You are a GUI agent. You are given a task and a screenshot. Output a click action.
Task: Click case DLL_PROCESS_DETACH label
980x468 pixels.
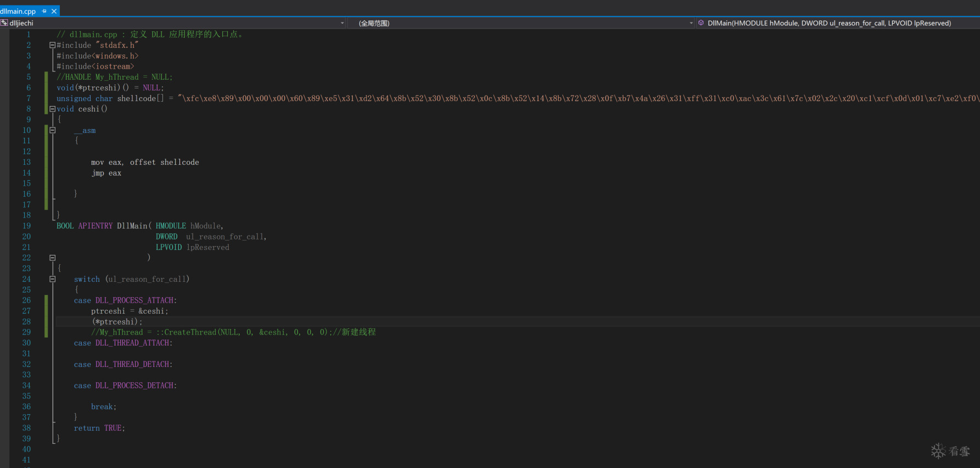point(126,386)
